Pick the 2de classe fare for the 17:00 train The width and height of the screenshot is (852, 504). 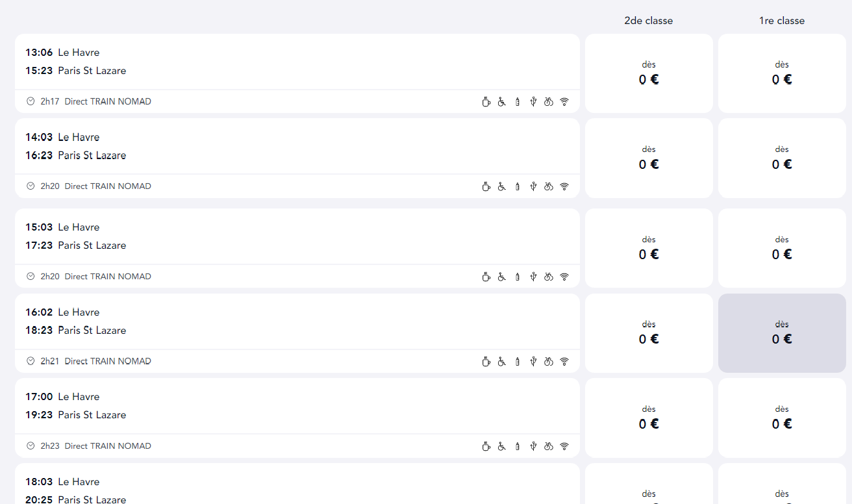tap(649, 418)
